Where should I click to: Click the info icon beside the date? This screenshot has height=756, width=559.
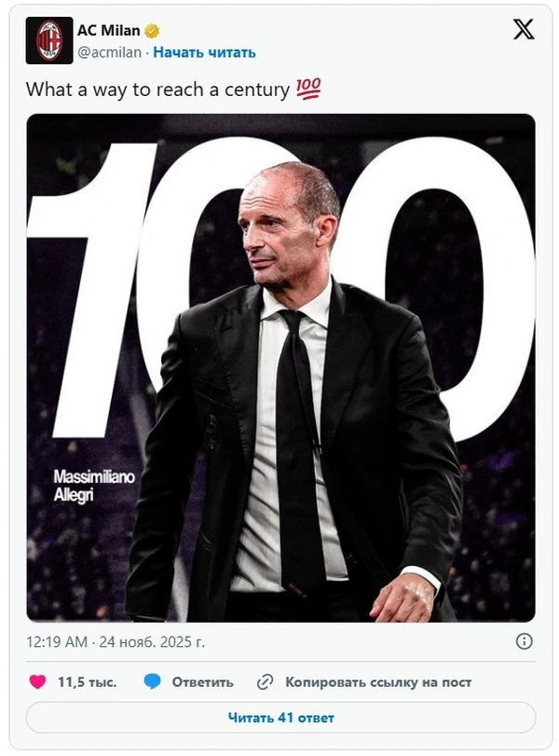coord(525,641)
